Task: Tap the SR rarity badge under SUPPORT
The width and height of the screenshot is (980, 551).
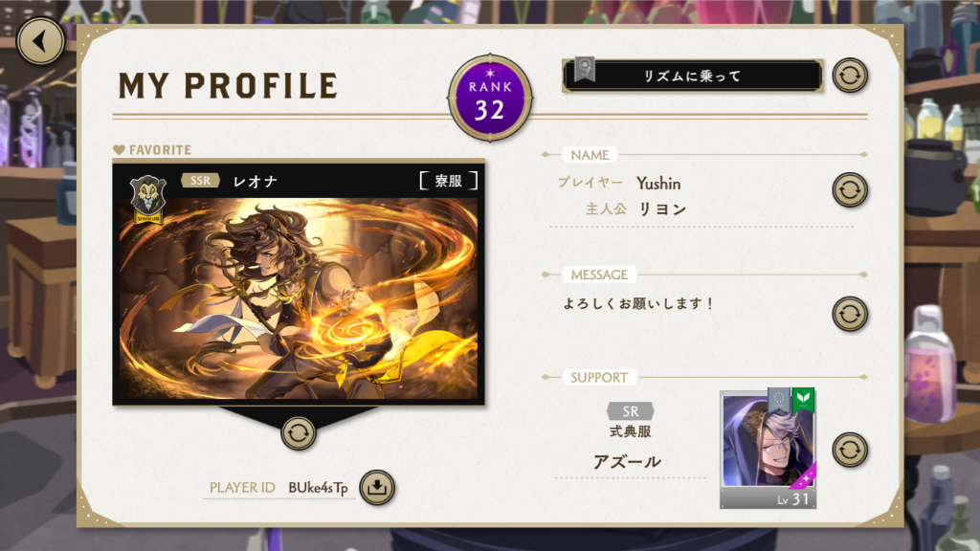Action: [x=631, y=411]
